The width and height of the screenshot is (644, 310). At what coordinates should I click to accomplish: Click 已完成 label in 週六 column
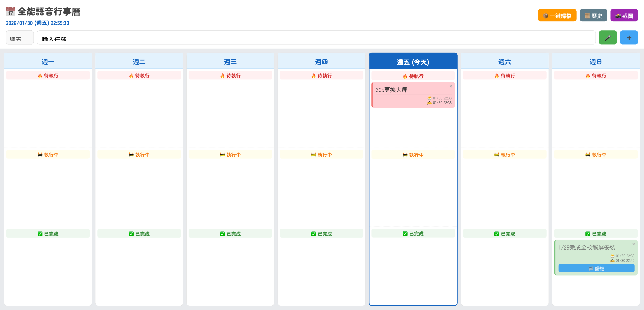(505, 234)
